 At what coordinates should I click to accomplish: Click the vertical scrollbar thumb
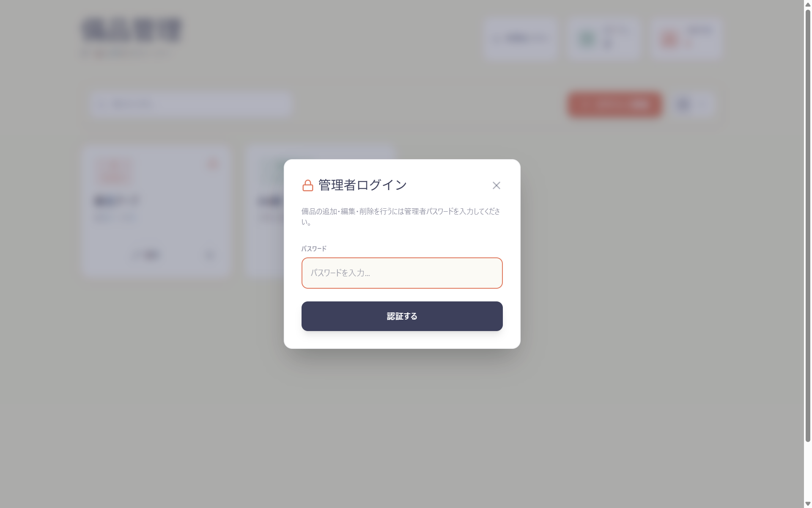(x=808, y=224)
